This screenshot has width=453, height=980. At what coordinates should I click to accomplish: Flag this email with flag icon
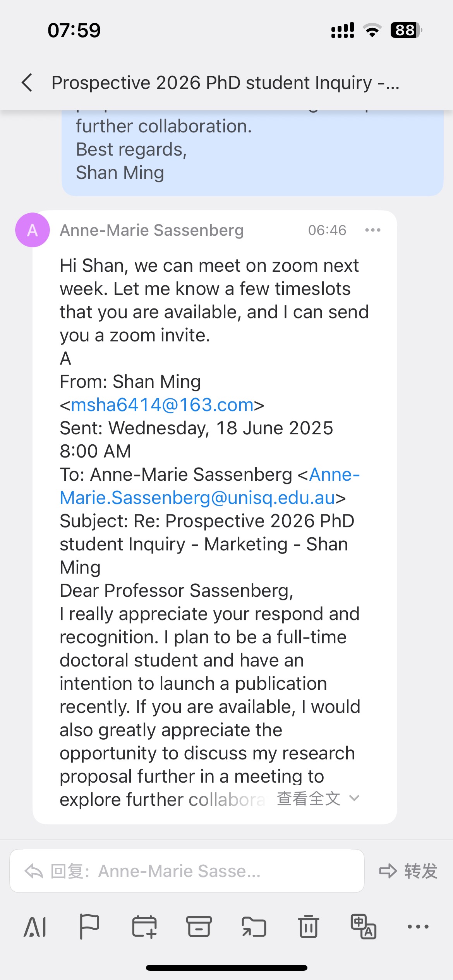89,927
